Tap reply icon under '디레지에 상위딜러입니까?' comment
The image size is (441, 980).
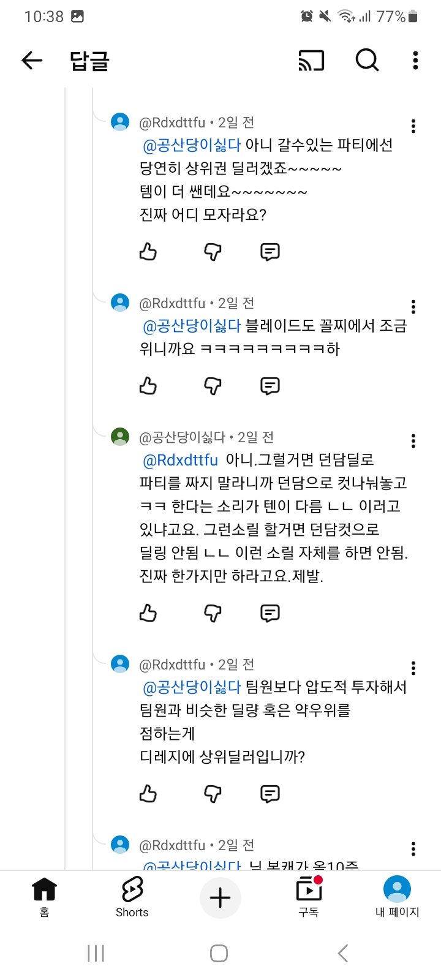[x=270, y=794]
